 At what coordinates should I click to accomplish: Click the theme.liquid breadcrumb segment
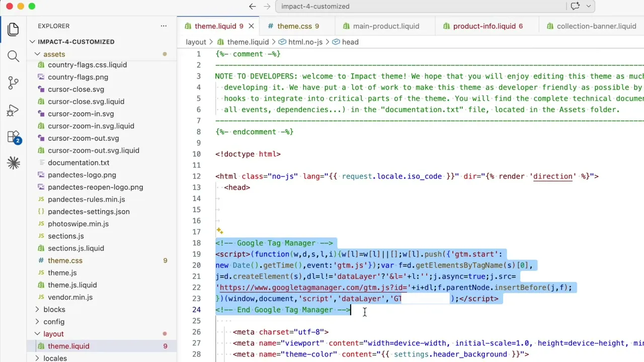243,42
